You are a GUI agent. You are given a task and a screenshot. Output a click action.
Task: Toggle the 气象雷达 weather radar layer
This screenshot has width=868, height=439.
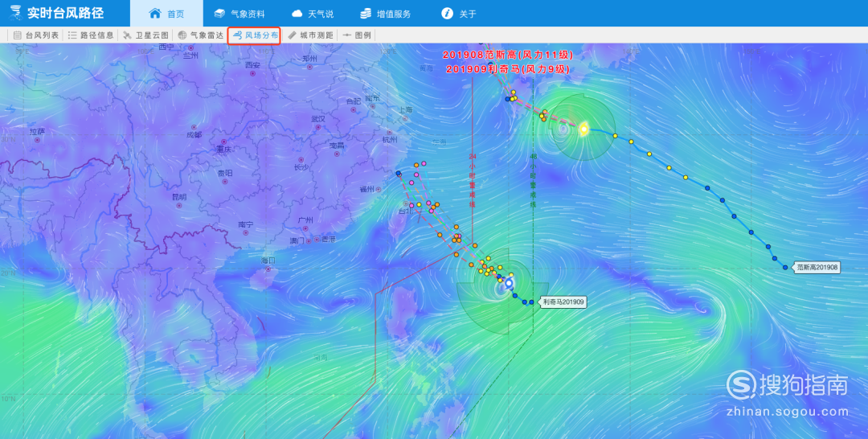200,35
